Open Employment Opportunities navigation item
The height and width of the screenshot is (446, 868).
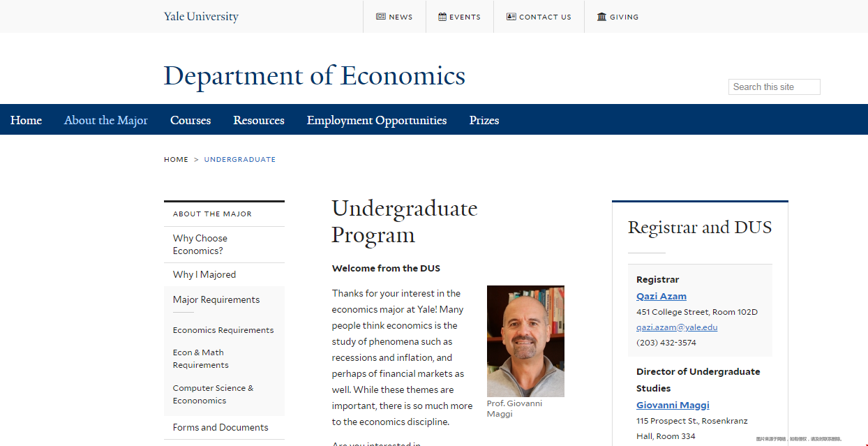(x=377, y=120)
